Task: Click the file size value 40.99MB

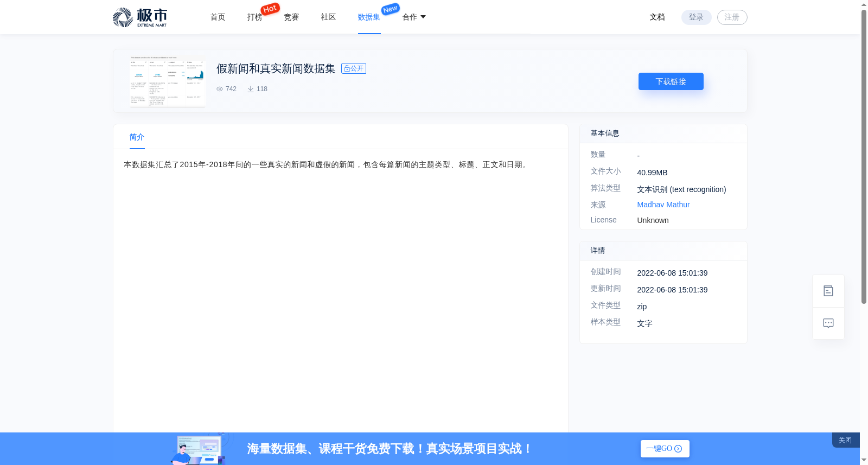Action: pos(652,173)
